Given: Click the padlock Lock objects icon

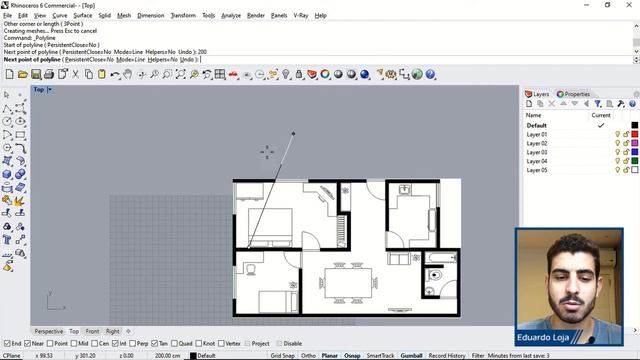Looking at the screenshot, I should [299, 74].
